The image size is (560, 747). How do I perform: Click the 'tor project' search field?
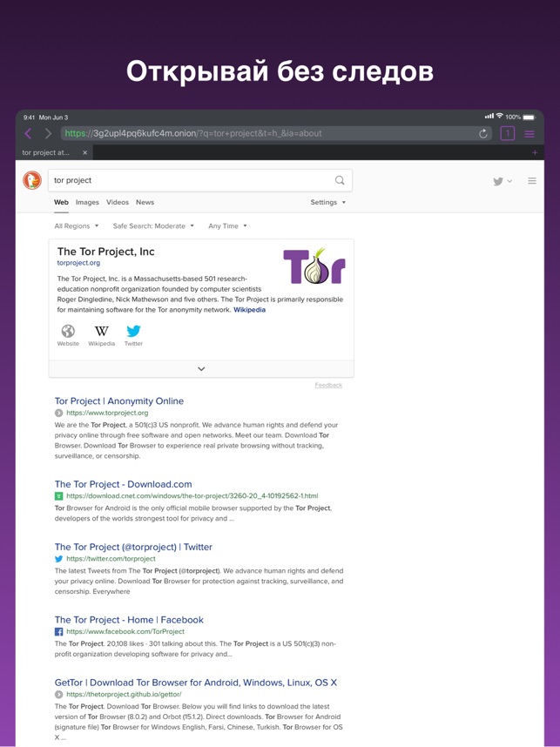tap(200, 180)
